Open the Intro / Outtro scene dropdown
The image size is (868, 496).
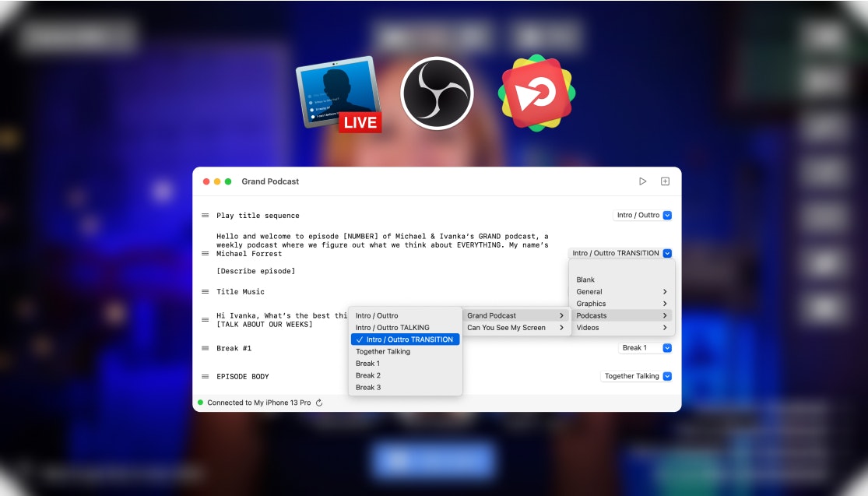point(642,216)
